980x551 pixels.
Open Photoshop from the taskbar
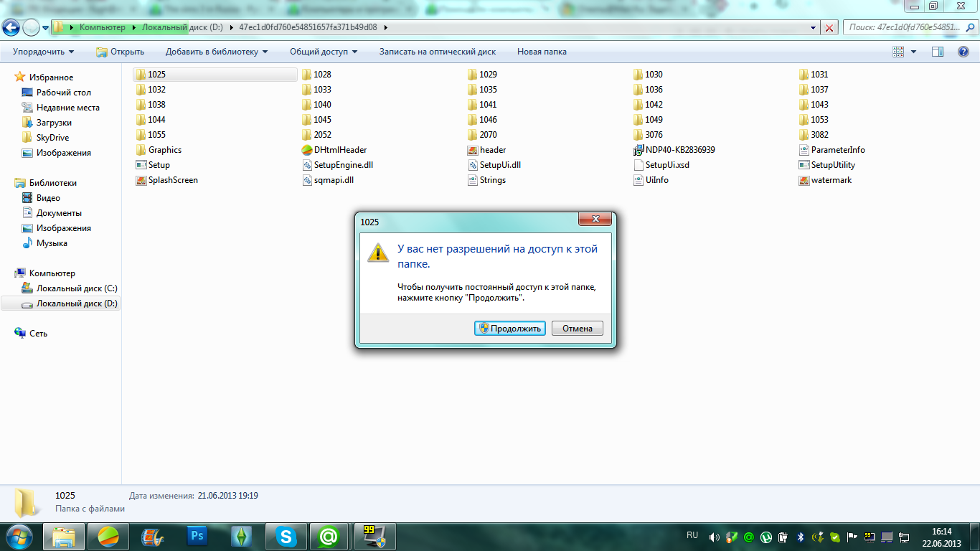pos(197,536)
